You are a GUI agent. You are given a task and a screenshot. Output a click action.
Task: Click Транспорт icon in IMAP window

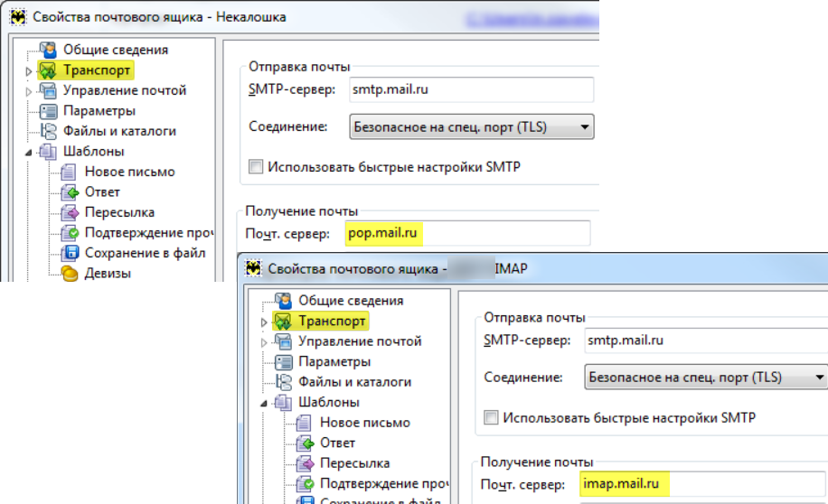(x=284, y=321)
